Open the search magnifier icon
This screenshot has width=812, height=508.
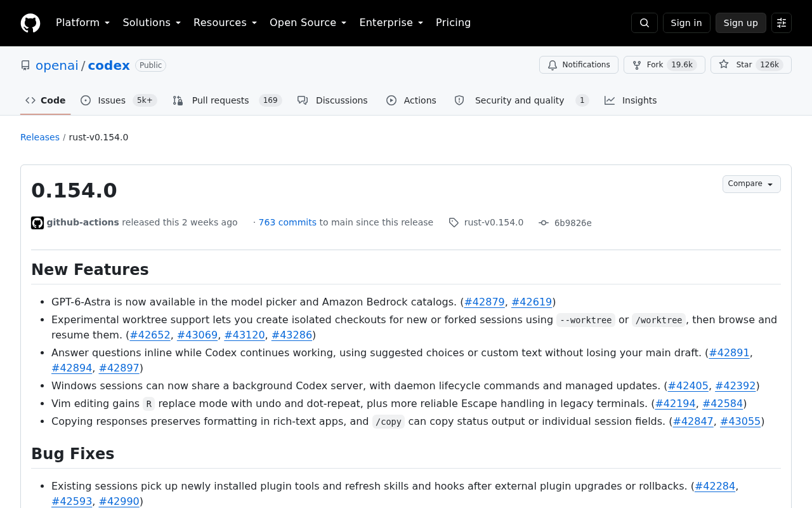pyautogui.click(x=645, y=23)
